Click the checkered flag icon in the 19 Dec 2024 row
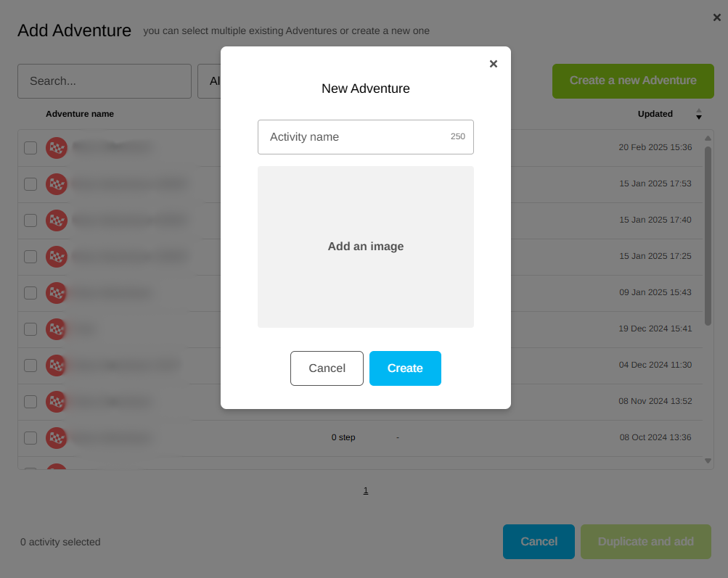The width and height of the screenshot is (728, 578). [57, 329]
